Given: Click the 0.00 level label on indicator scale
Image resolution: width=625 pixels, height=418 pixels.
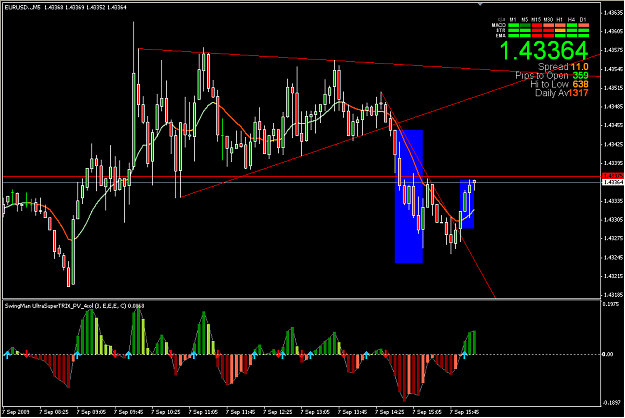Looking at the screenshot, I should click(x=607, y=354).
